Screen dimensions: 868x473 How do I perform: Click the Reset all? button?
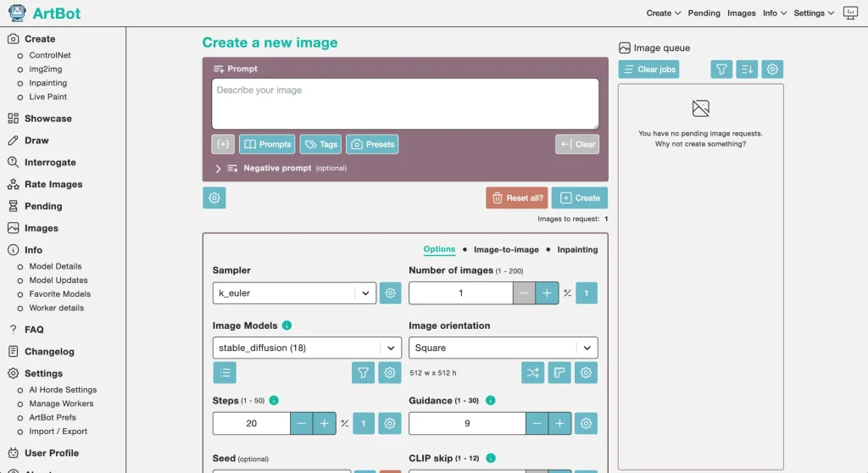pos(517,198)
